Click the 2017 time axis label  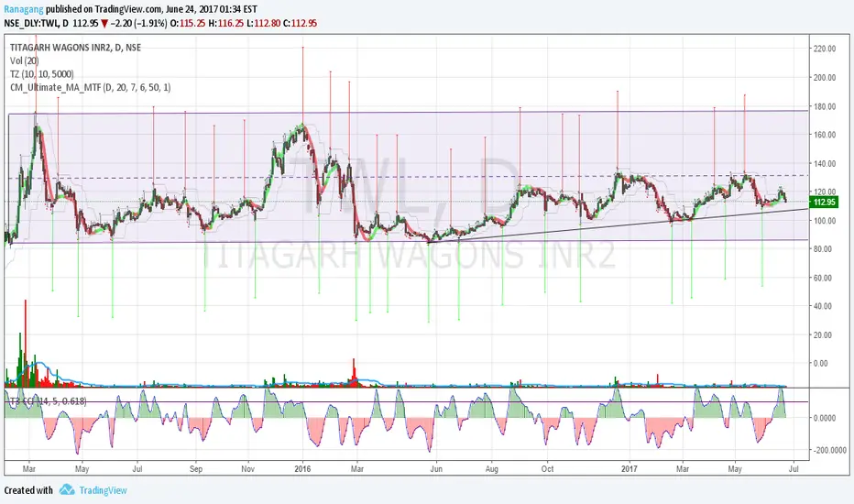[630, 468]
